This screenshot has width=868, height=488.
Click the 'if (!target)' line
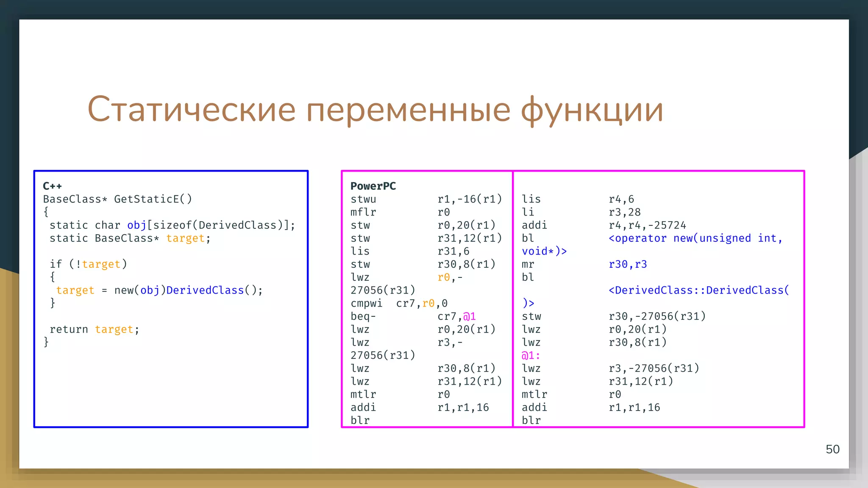pos(88,264)
